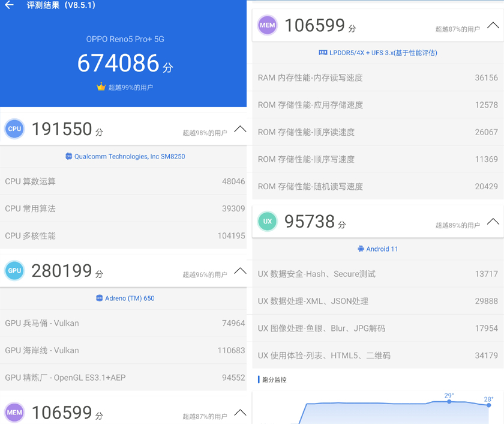The image size is (504, 424).
Task: Tap the LPDDR5/4X + UFS 3.x label
Action: [378, 53]
